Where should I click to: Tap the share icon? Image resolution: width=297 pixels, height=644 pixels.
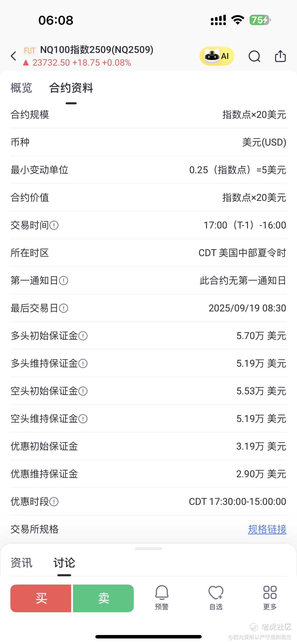(280, 56)
